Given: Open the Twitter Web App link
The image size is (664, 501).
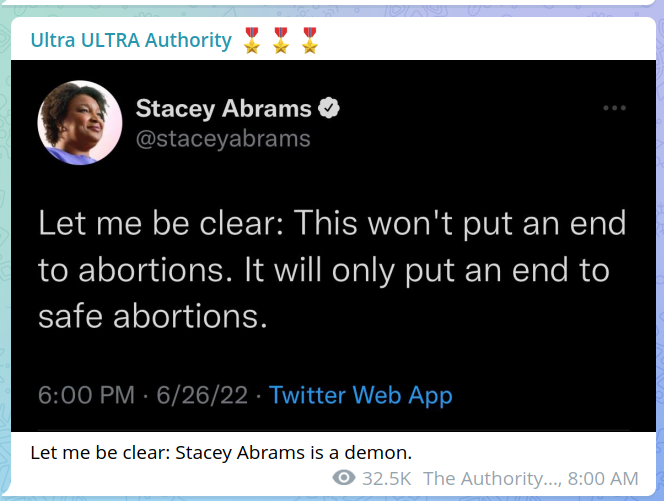Looking at the screenshot, I should click(361, 395).
